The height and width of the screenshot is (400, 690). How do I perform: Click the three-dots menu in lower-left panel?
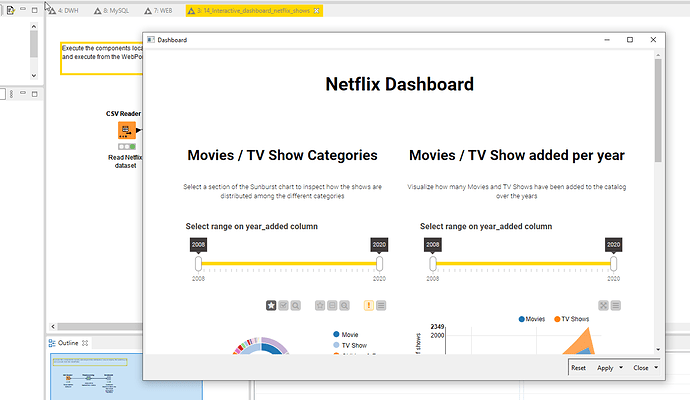click(x=11, y=94)
